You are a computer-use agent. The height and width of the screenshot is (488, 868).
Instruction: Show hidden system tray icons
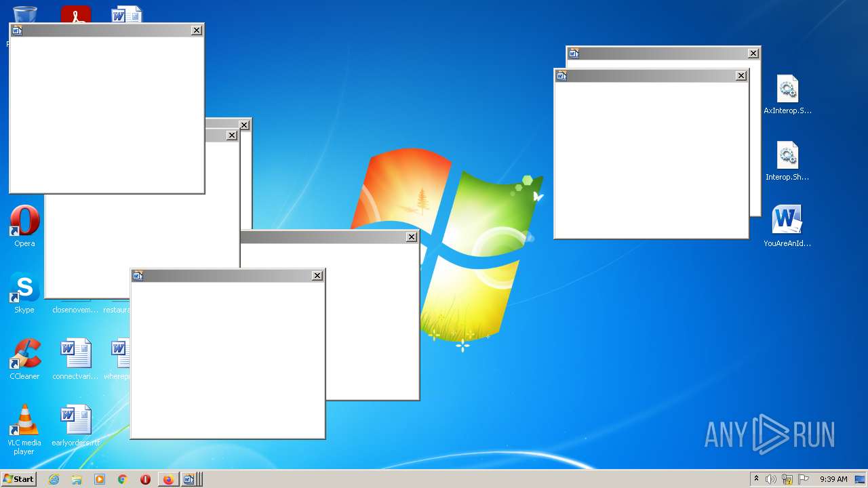tap(756, 479)
